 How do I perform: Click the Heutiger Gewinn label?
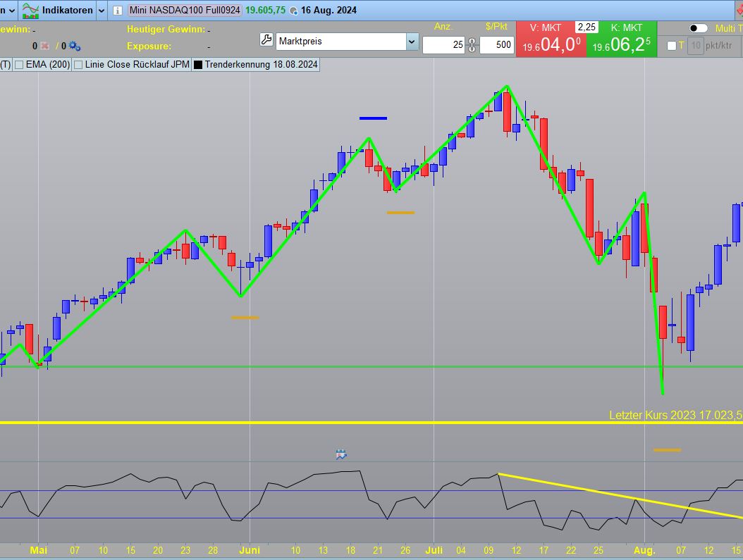pos(166,30)
